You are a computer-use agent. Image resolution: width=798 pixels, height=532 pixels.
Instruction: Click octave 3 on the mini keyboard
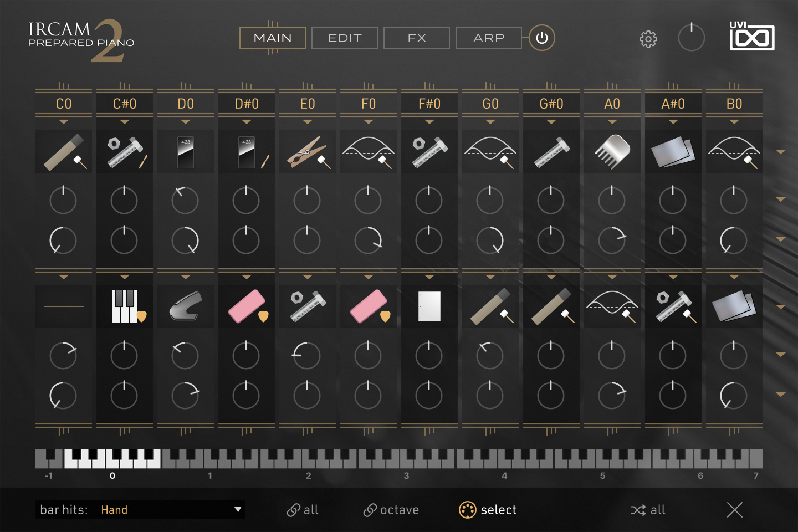[x=406, y=458]
